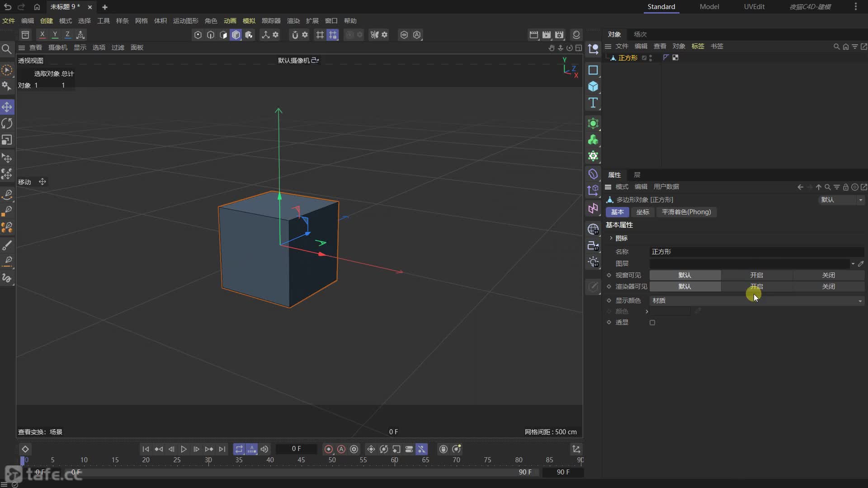Viewport: 868px width, 488px height.
Task: Undo the last action
Action: pos(8,7)
